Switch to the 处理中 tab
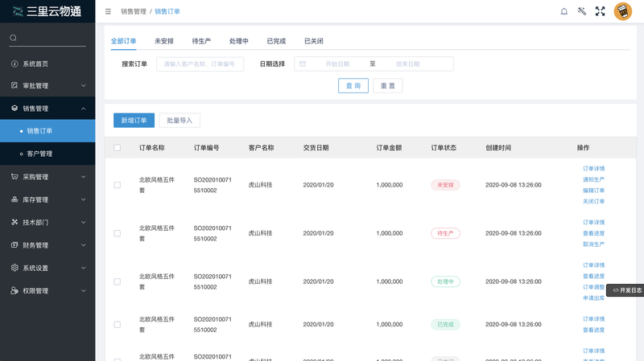The image size is (644, 361). coord(238,41)
